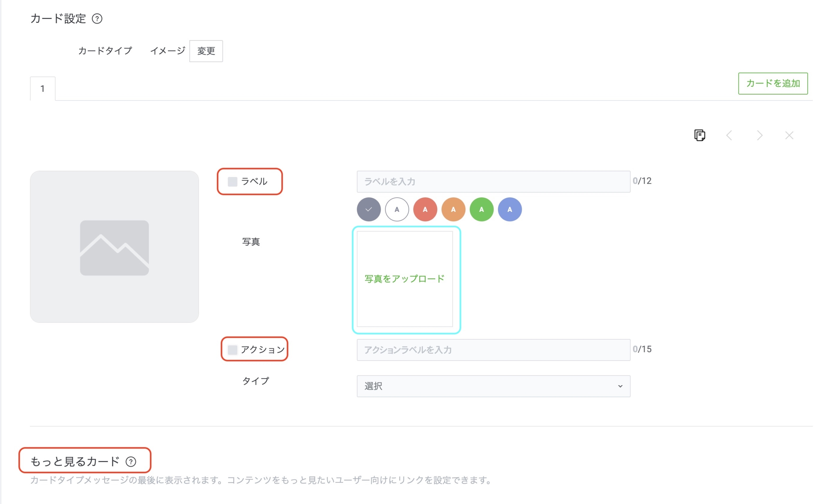Image resolution: width=838 pixels, height=504 pixels.
Task: Enable the ラベル checkbox
Action: 232,182
